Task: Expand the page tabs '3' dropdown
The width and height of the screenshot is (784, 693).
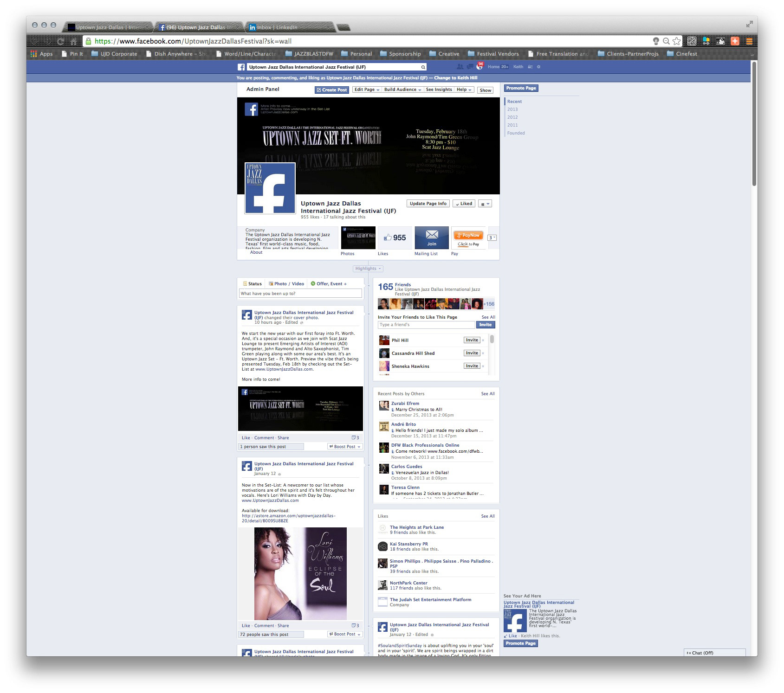Action: (492, 238)
